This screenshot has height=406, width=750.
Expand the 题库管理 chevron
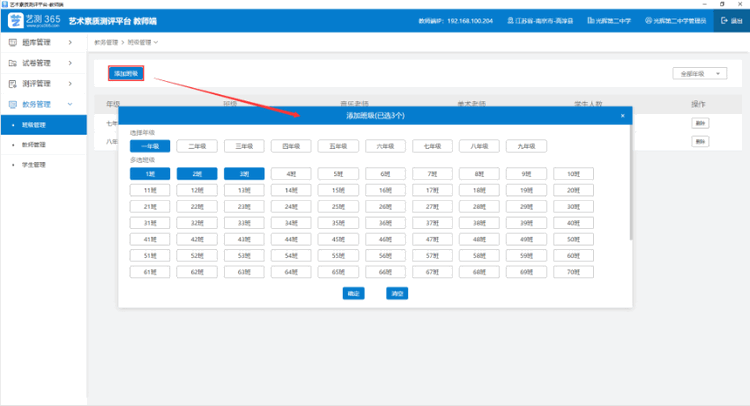[70, 42]
